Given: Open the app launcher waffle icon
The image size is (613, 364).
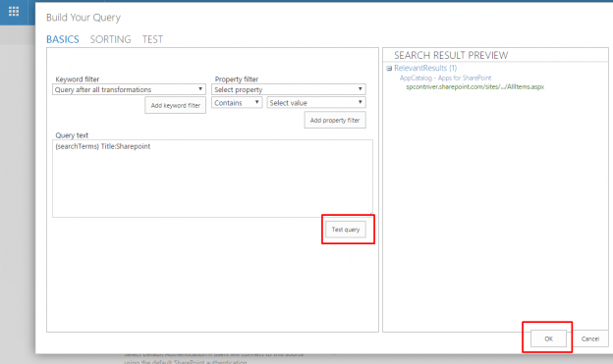Looking at the screenshot, I should (14, 12).
